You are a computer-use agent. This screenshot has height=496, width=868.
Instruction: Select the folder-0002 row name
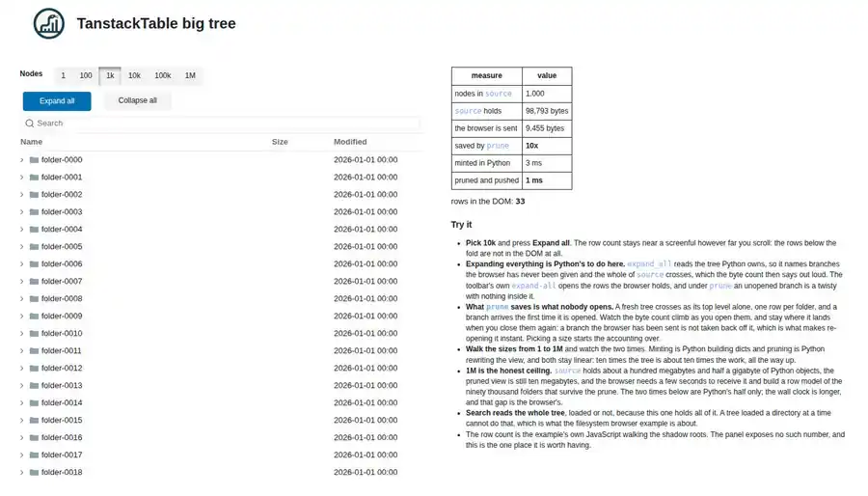(x=62, y=195)
